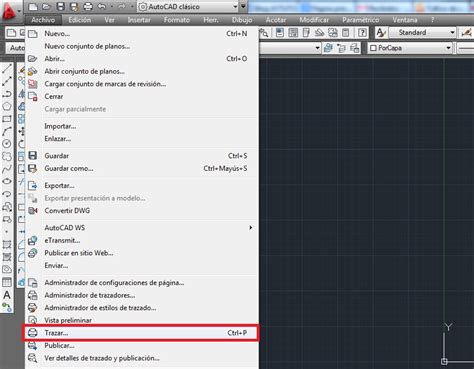The width and height of the screenshot is (474, 369).
Task: Click the Redo arrow in quick access toolbar
Action: (122, 7)
